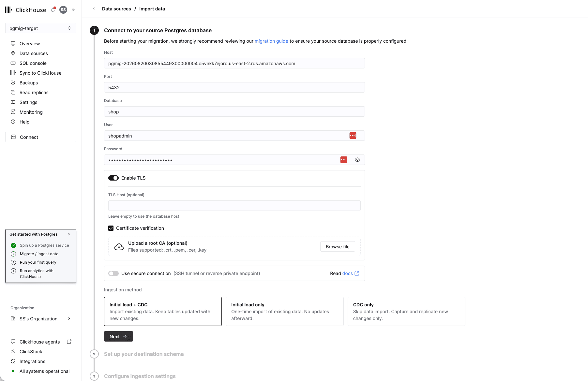The height and width of the screenshot is (381, 588).
Task: Show the password with the eye icon
Action: pyautogui.click(x=357, y=160)
